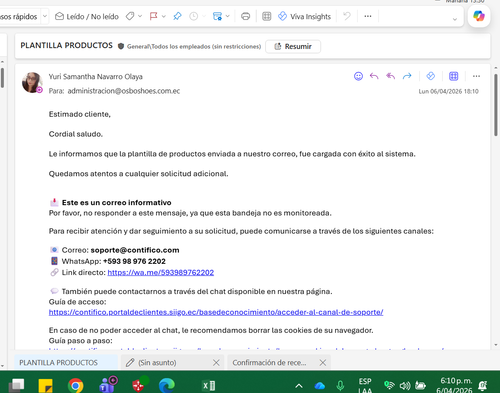Close the (Sin asunto) tab
The height and width of the screenshot is (393, 500).
216,362
